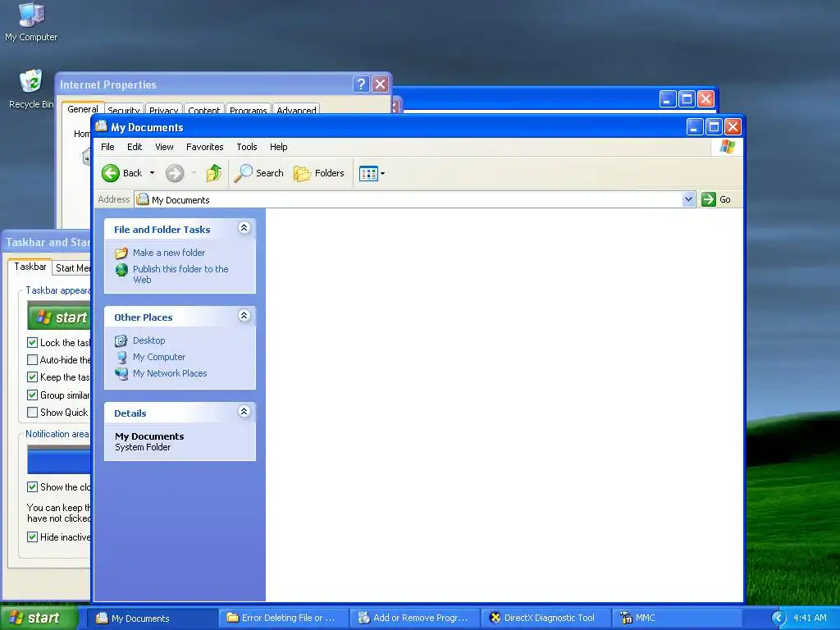Screen dimensions: 840x630
Task: Open the File menu
Action: point(107,147)
